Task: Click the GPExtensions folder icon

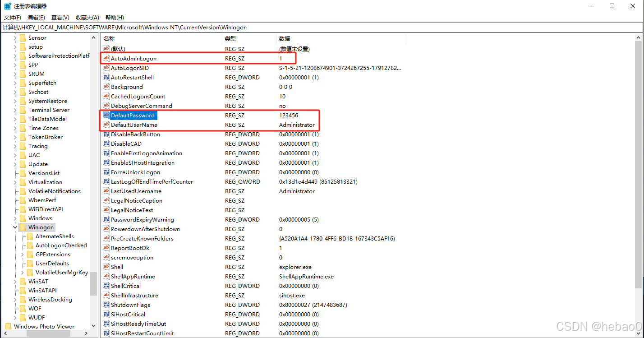Action: 30,254
